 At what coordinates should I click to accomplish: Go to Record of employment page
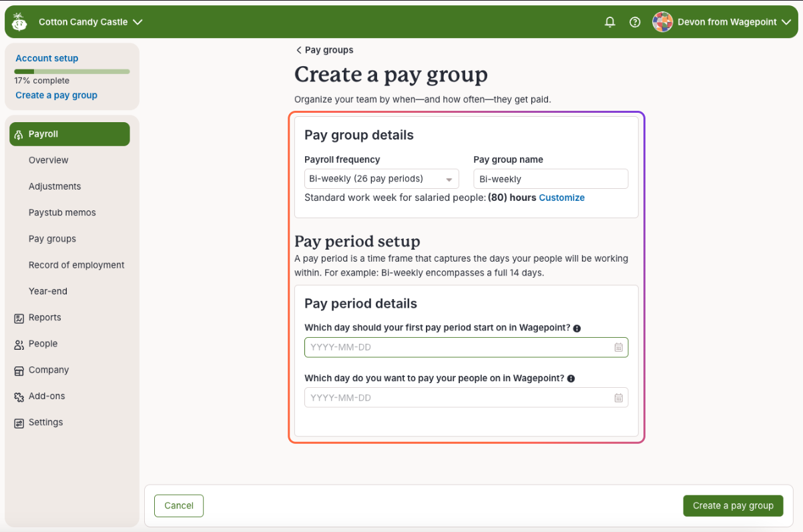coord(76,265)
